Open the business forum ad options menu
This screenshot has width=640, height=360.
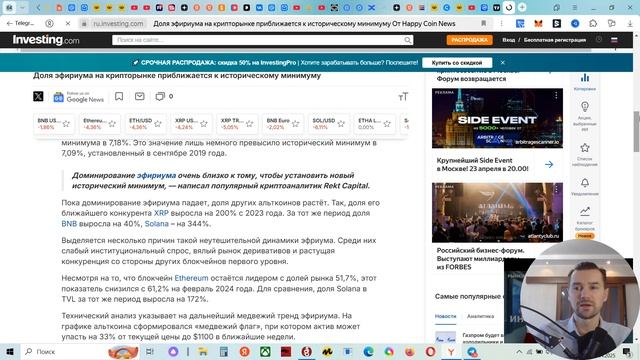tap(556, 189)
